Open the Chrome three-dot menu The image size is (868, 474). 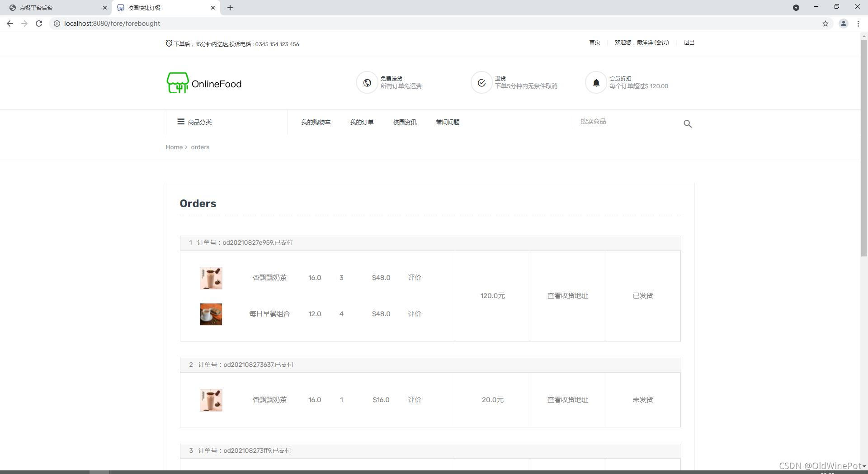tap(858, 24)
